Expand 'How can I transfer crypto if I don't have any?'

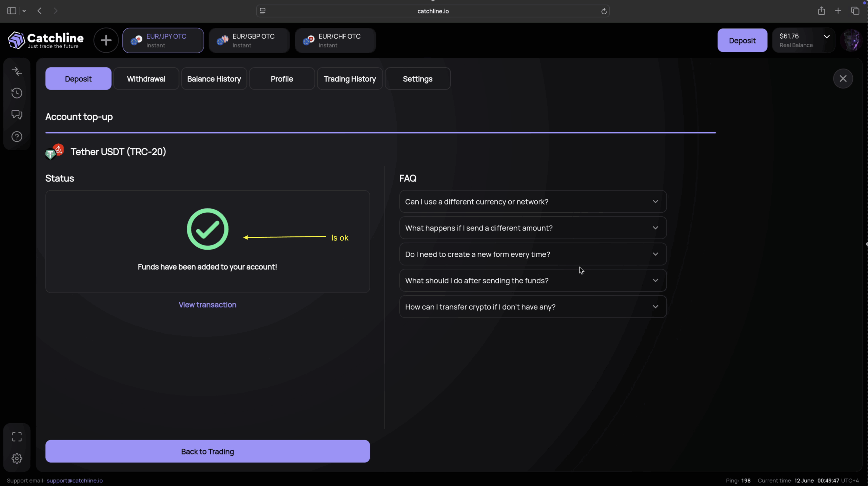532,307
